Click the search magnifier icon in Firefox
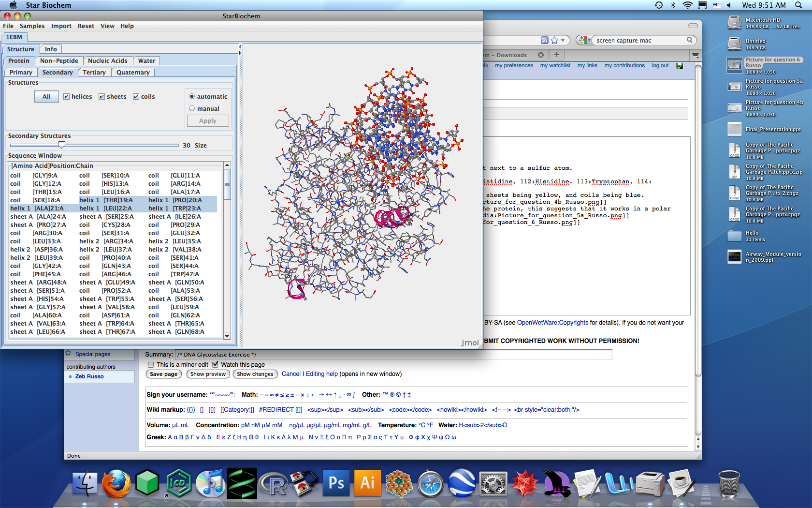812x508 pixels. coord(690,40)
